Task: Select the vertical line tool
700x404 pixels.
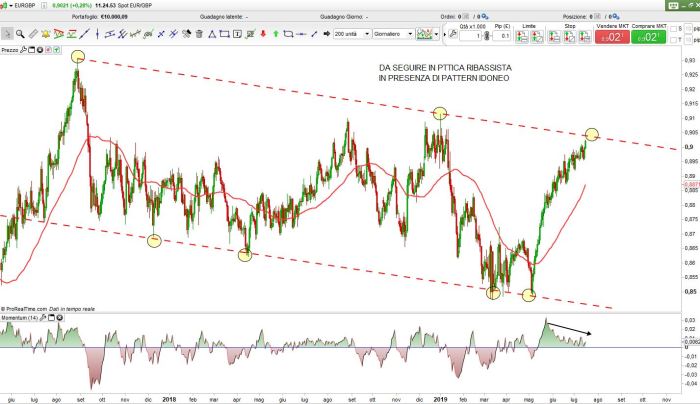Action: 97,33
